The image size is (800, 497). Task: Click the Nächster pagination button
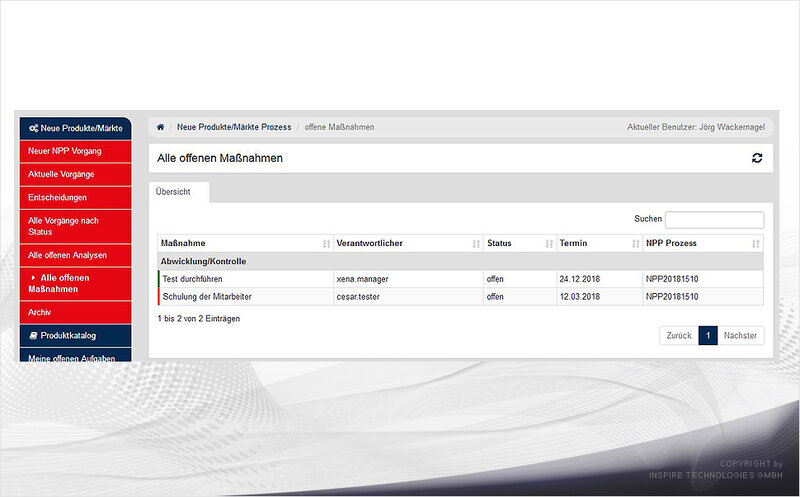[740, 335]
